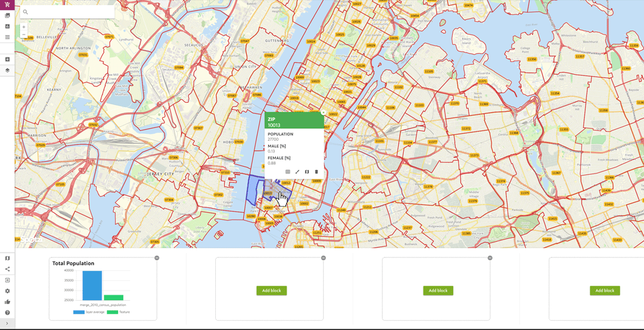
Task: Zoom in the map with plus button
Action: (x=24, y=27)
